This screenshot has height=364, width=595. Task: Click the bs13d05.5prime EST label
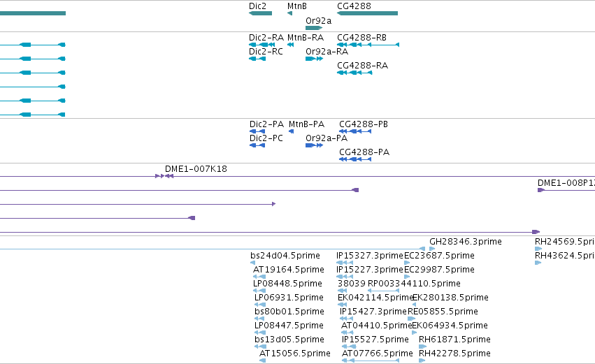point(289,340)
